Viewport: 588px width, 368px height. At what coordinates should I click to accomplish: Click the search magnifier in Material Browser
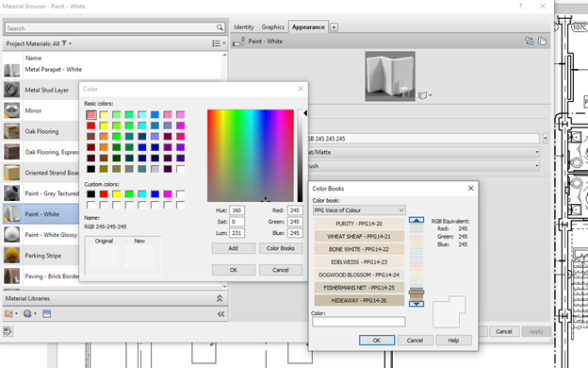(220, 28)
